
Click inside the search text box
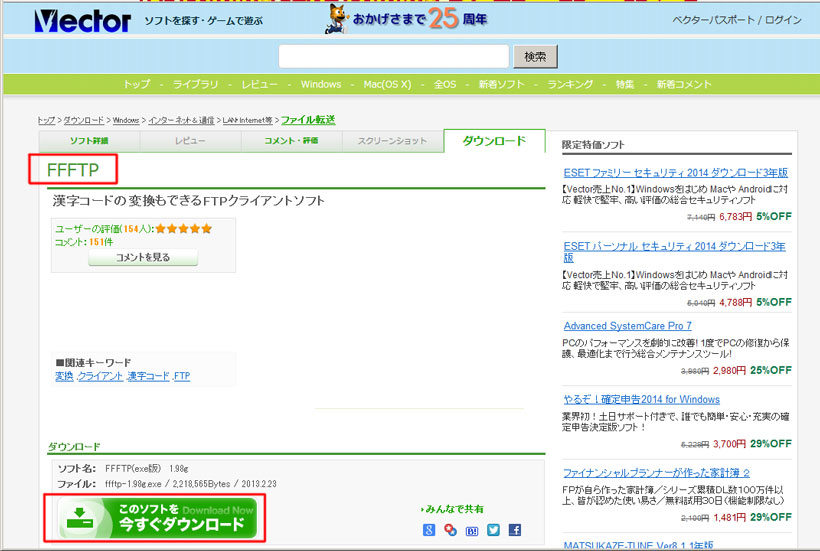tap(394, 56)
